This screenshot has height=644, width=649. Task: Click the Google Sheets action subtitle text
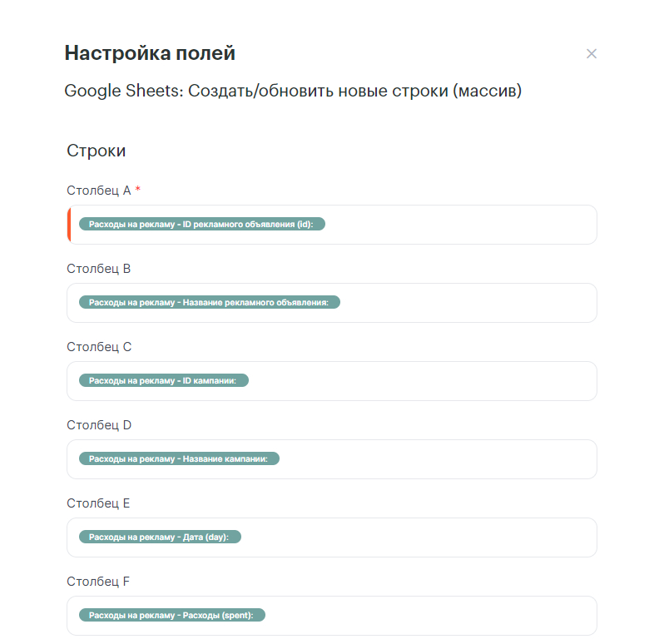[293, 91]
